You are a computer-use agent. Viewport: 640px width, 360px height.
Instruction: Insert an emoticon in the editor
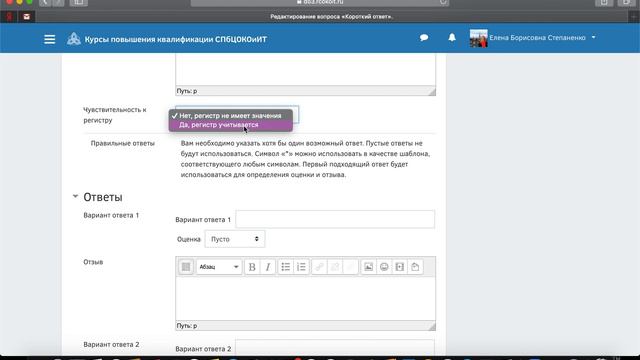(384, 267)
